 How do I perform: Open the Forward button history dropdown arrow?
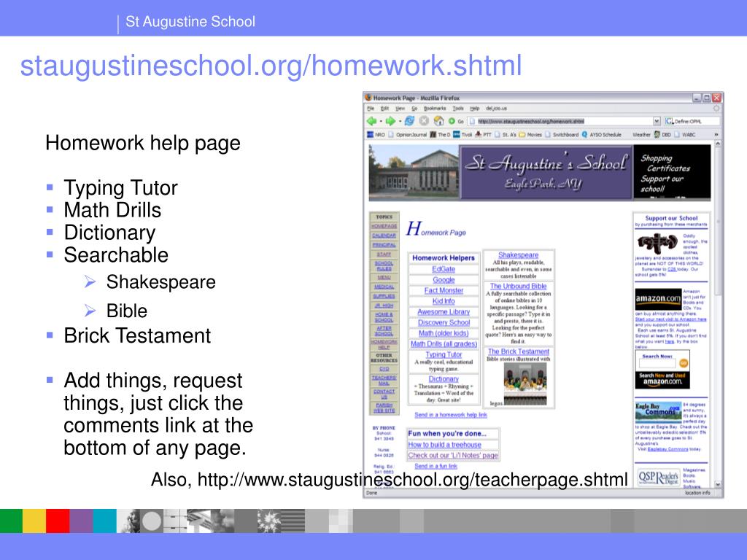[x=400, y=122]
